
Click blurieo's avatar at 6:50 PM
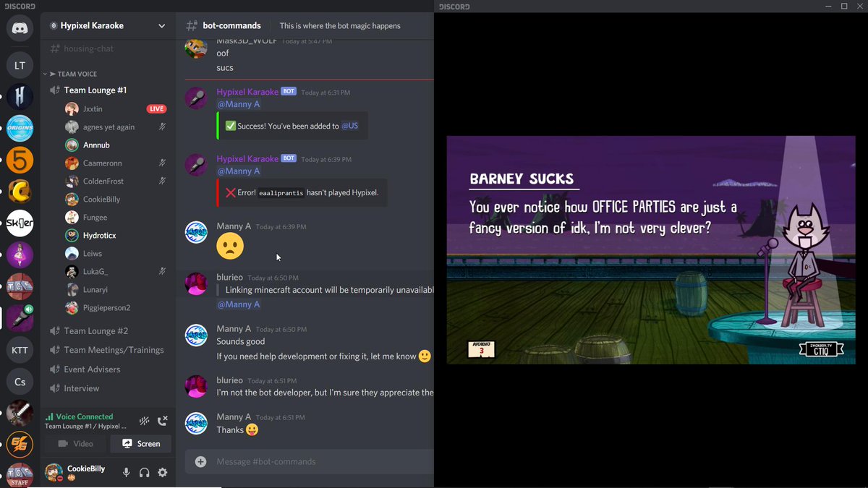pyautogui.click(x=197, y=283)
